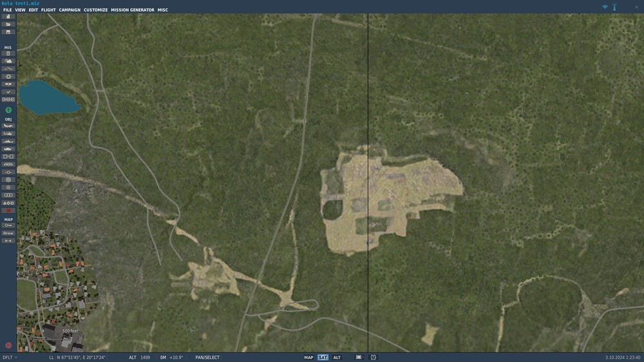Screen dimensions: 644x362
Task: Click the clock-like icon in status bar
Action: [x=374, y=357]
